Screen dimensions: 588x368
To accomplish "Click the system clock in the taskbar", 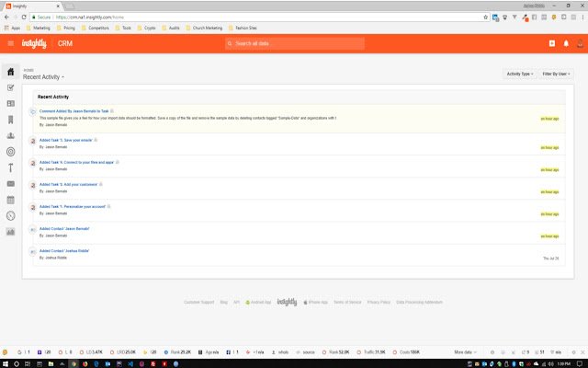I will [x=564, y=364].
